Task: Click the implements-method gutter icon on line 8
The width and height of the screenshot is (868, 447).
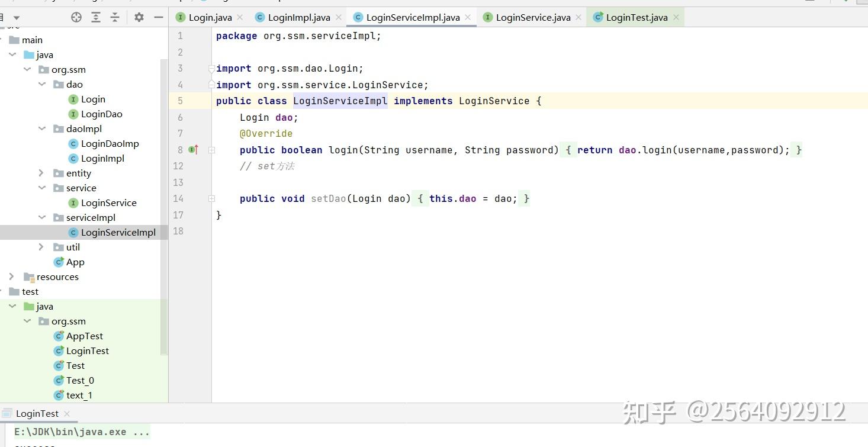Action: coord(193,150)
